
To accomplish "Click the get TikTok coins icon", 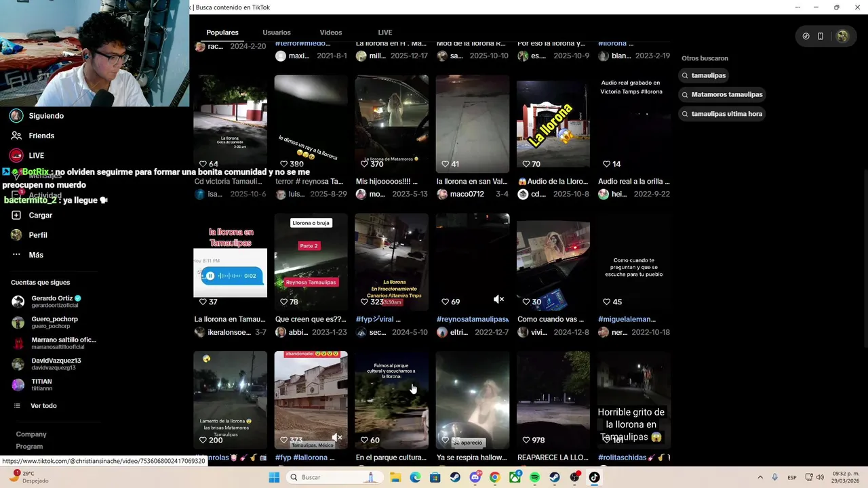I will (806, 37).
